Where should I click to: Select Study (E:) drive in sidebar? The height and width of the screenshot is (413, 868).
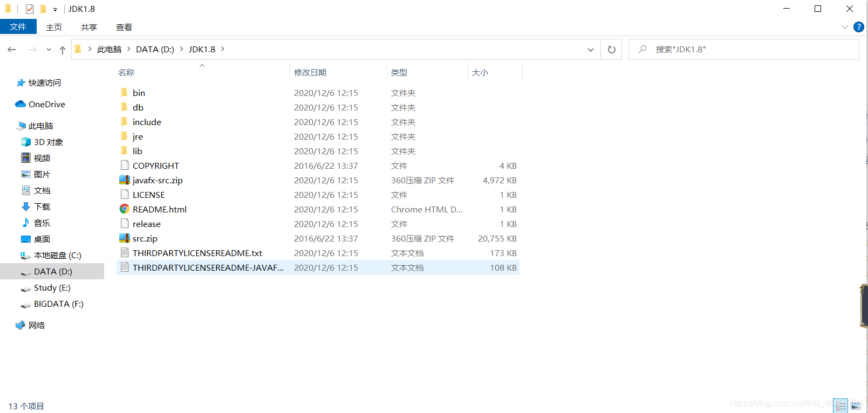click(52, 287)
